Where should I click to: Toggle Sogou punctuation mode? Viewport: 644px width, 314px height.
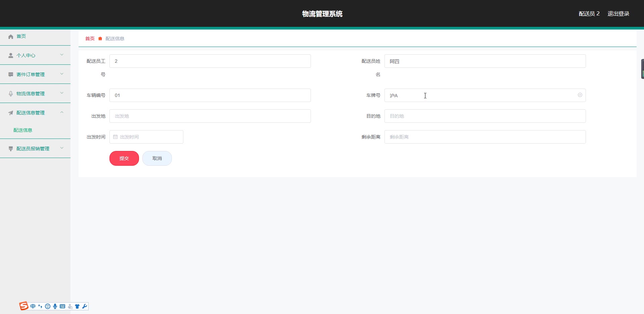pyautogui.click(x=40, y=306)
